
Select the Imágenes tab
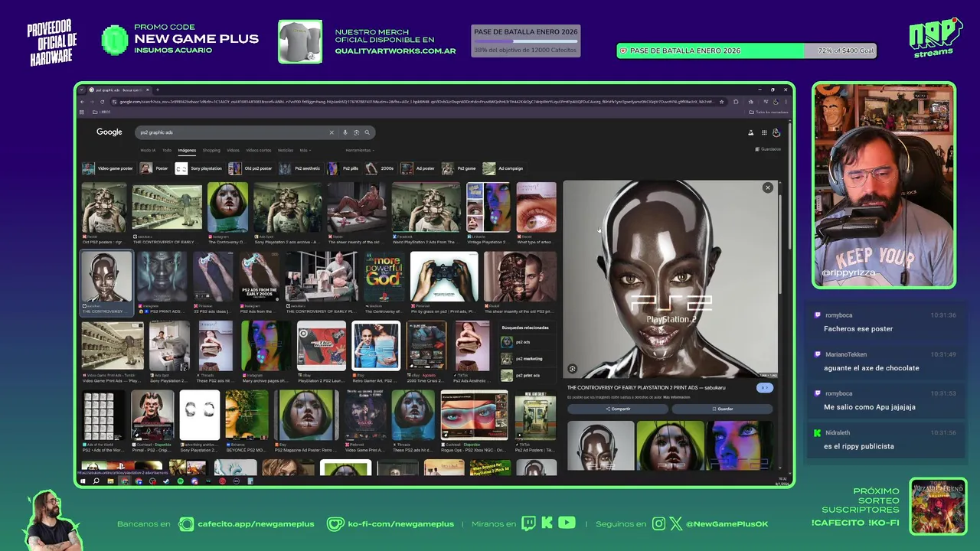[187, 150]
